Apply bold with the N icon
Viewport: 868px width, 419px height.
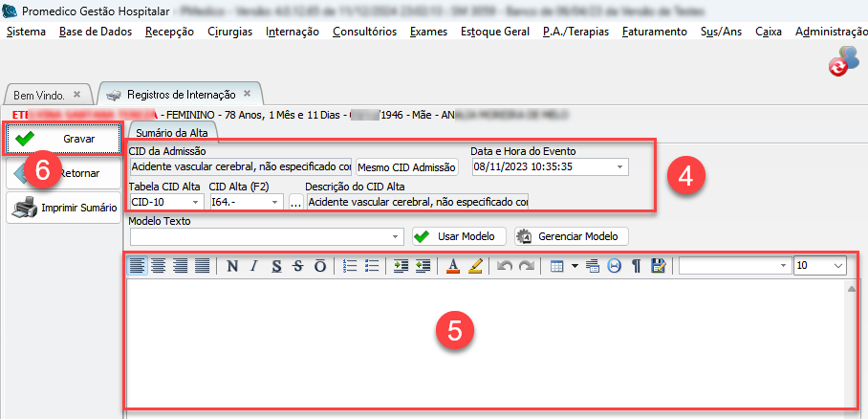tap(232, 266)
